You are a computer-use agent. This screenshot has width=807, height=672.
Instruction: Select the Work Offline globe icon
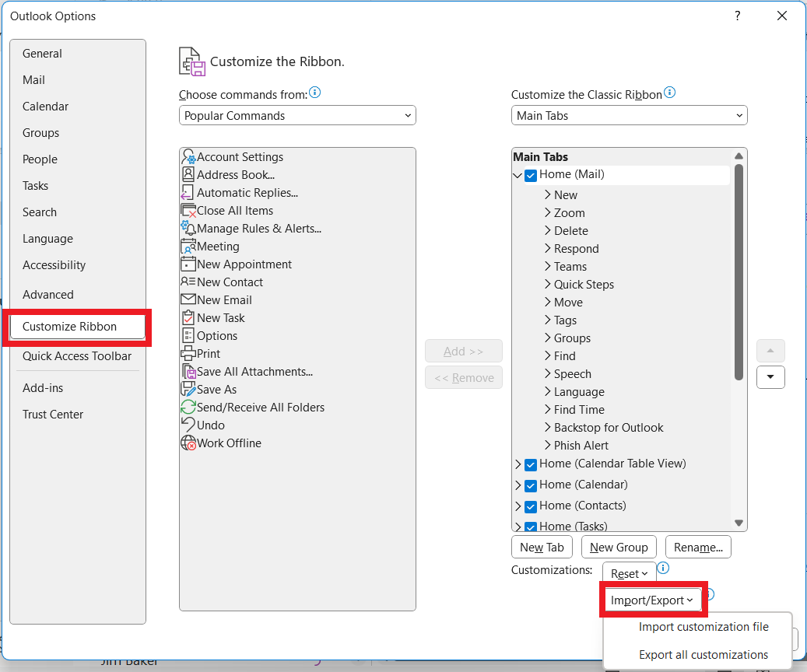coord(188,443)
